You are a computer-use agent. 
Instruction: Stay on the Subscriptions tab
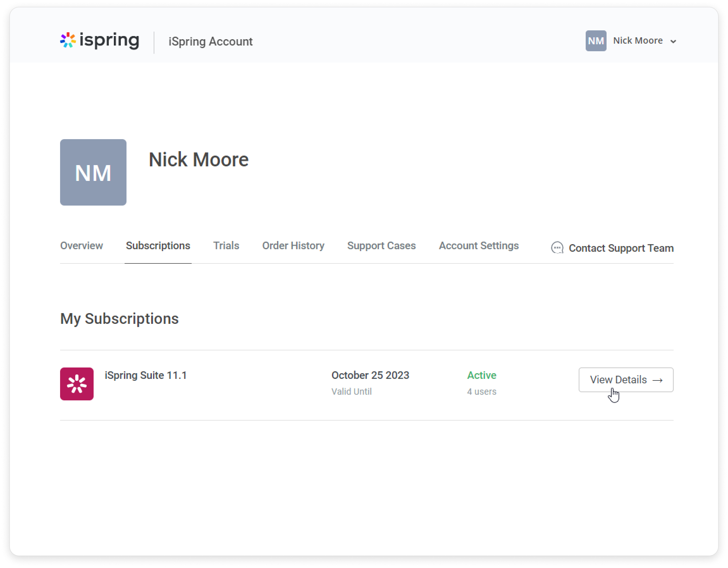[158, 246]
